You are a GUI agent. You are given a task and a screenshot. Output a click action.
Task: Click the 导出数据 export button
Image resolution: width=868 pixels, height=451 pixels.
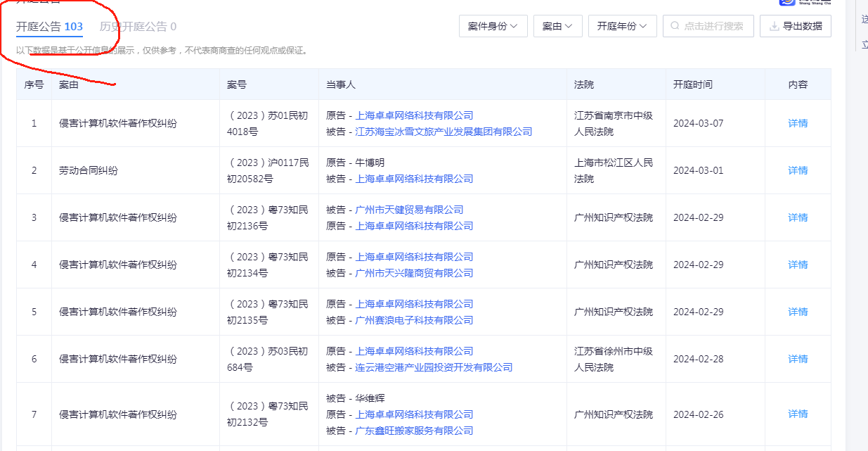[796, 26]
